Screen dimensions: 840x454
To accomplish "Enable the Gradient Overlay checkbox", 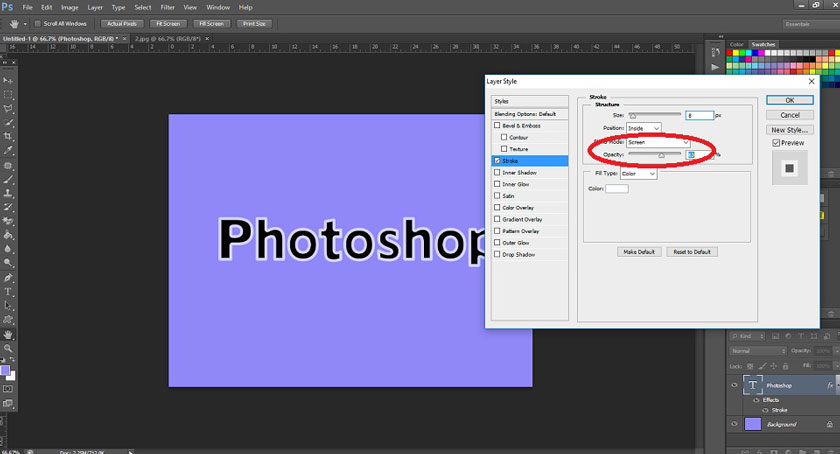I will [x=497, y=219].
